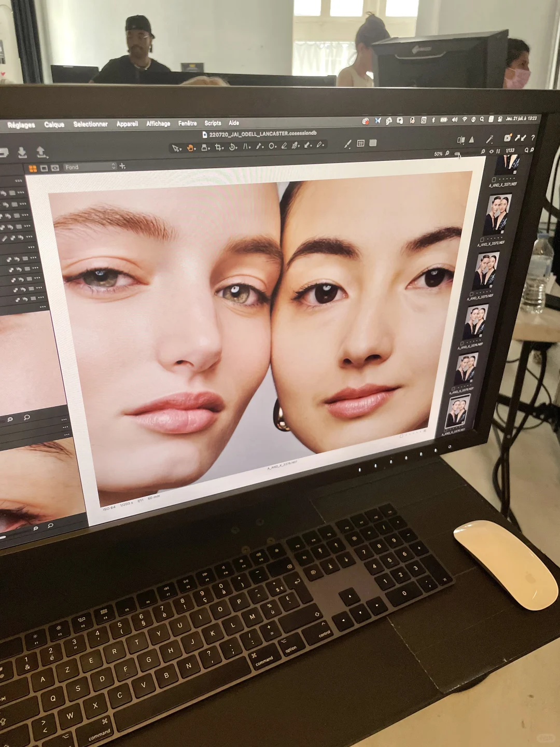Select thumbnail A_AND_X_3374.NEF
The image size is (560, 747).
point(475,321)
